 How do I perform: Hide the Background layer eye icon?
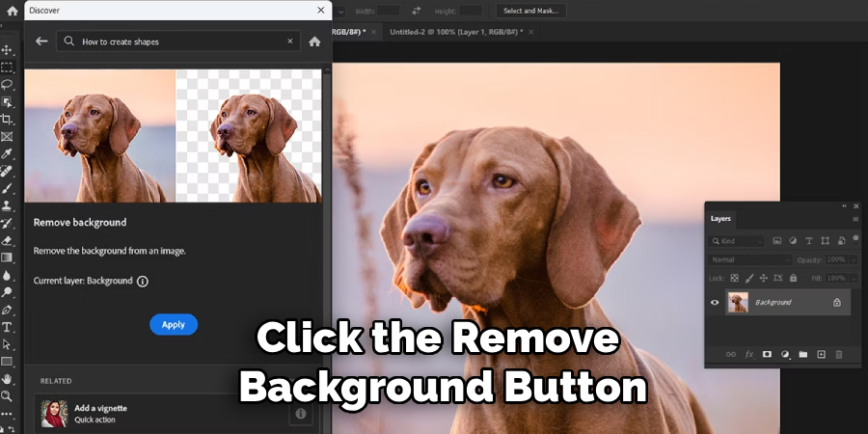pyautogui.click(x=715, y=302)
